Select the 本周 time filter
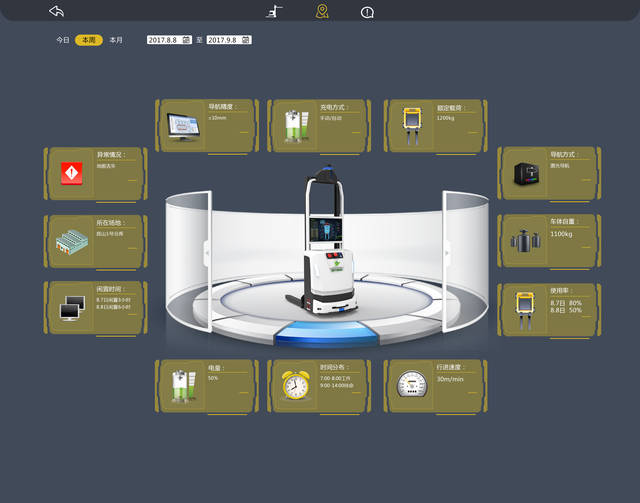 [88, 40]
